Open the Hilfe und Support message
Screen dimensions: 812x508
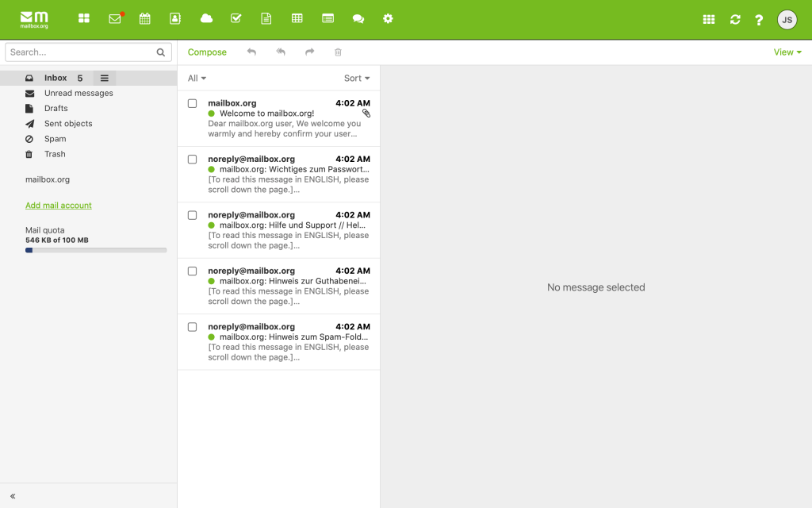(x=278, y=230)
